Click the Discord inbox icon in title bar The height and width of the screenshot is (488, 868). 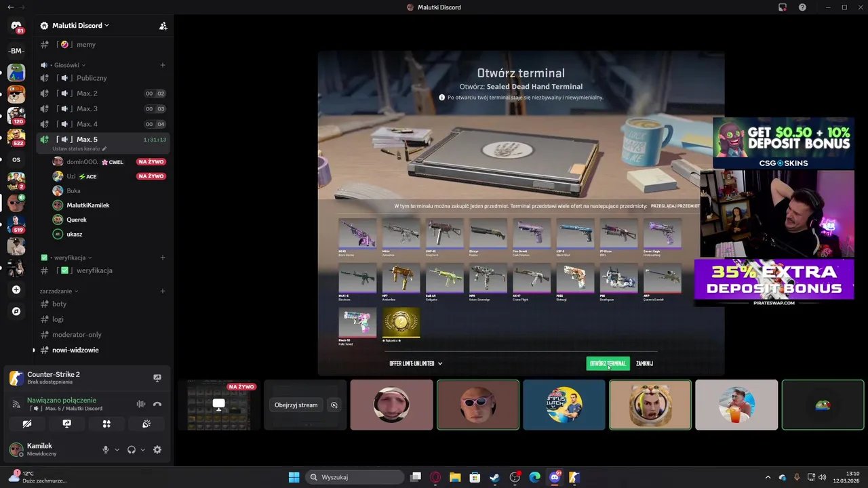(783, 7)
